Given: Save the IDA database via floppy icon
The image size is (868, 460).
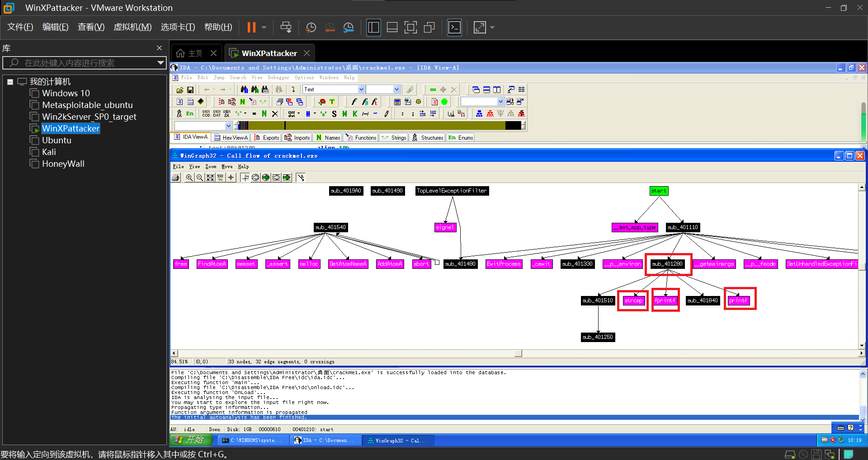Looking at the screenshot, I should point(190,89).
